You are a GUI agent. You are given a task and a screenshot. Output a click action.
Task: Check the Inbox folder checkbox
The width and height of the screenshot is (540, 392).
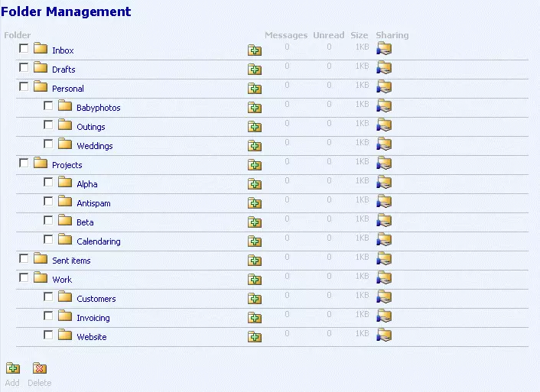pyautogui.click(x=24, y=48)
